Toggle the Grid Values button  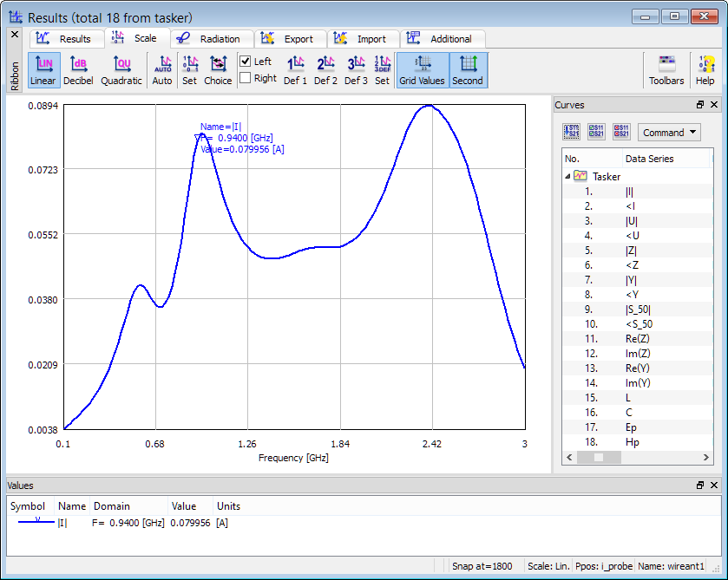tap(422, 69)
